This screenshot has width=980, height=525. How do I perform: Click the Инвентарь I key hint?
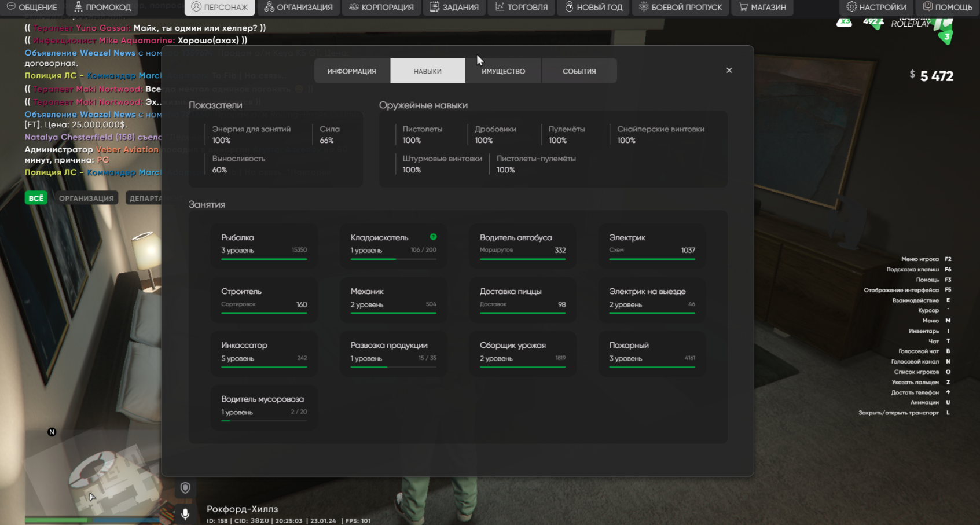929,331
